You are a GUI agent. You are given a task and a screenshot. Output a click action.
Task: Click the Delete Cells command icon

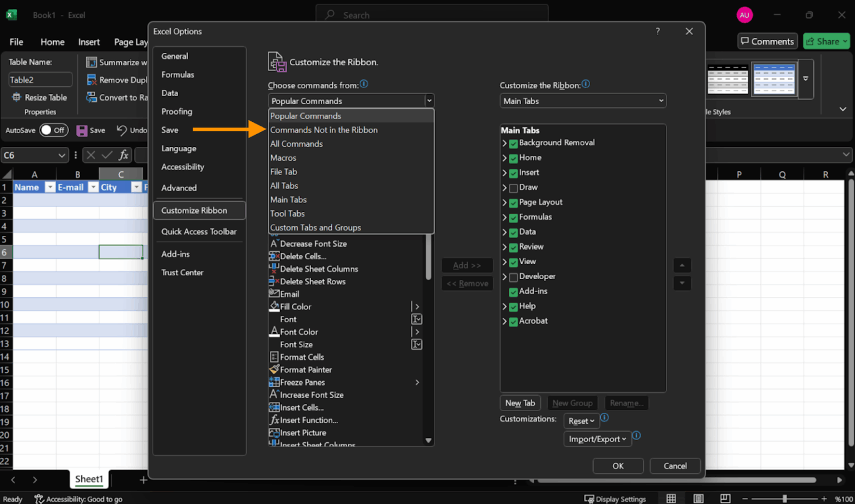(273, 256)
